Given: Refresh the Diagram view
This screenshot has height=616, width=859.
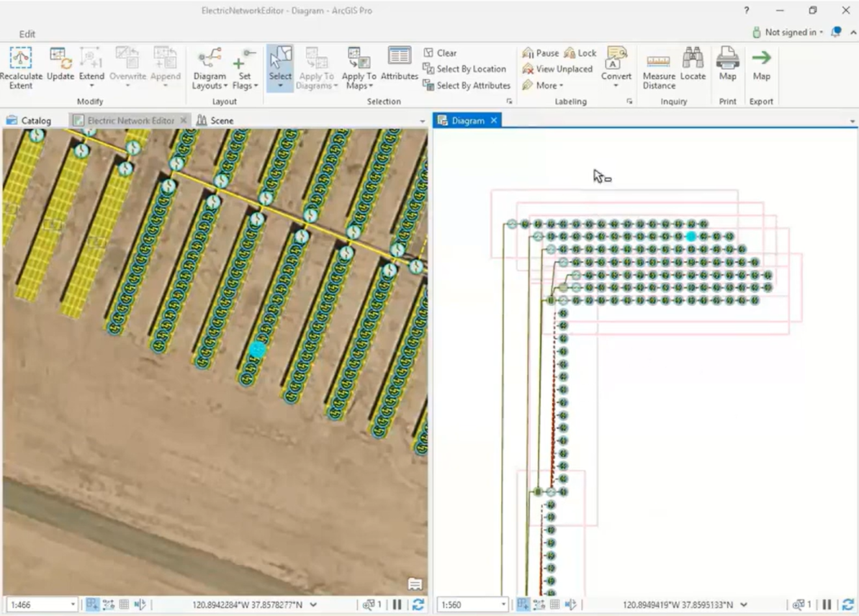Looking at the screenshot, I should [849, 605].
